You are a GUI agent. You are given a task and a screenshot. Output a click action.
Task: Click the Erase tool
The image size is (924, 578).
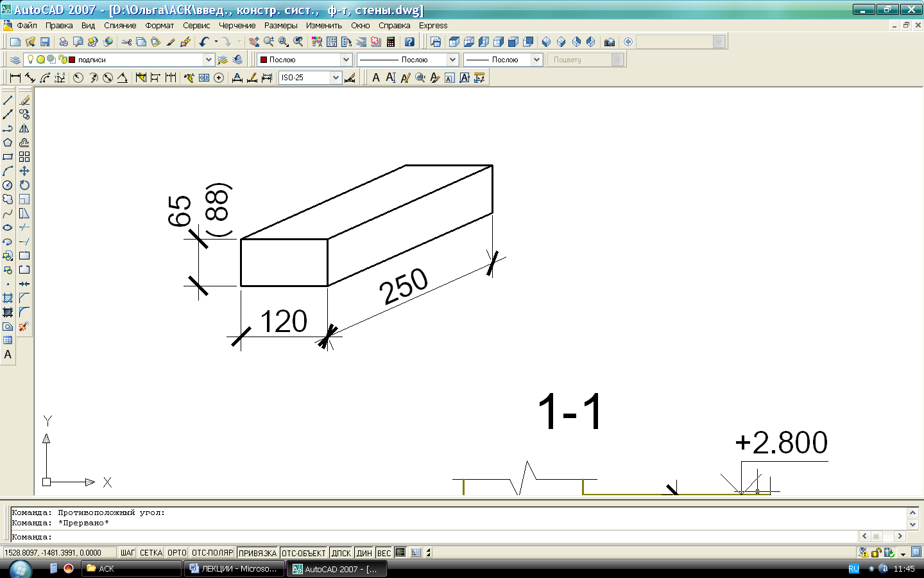coord(24,100)
